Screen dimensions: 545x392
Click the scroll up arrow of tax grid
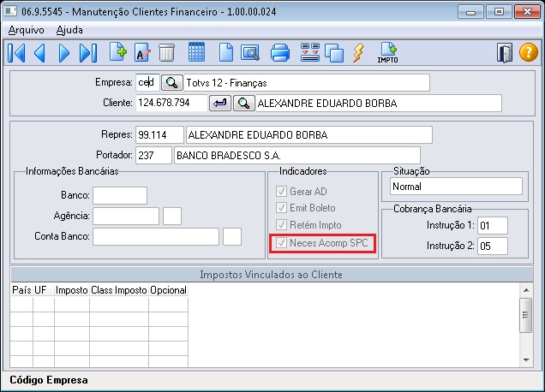click(526, 290)
